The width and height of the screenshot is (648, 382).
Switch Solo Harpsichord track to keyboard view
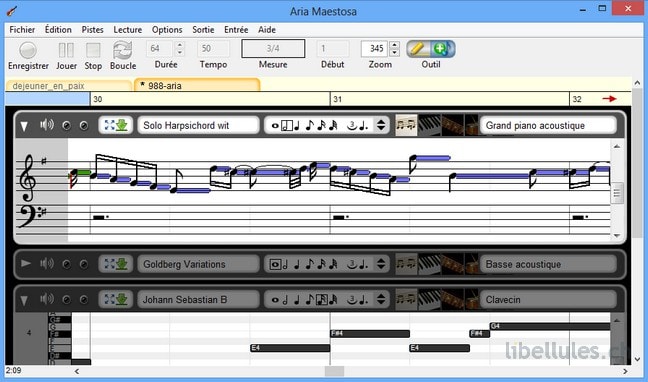(429, 125)
